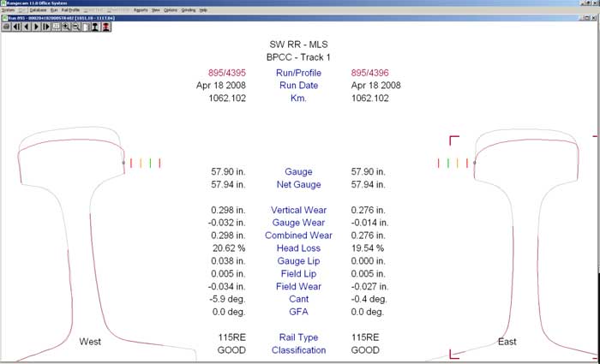Click the blank page toolbar icon
The image size is (600, 364).
click(86, 27)
